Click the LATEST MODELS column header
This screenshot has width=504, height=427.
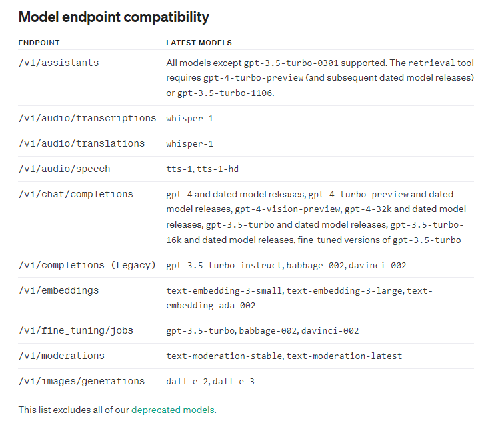pos(199,43)
